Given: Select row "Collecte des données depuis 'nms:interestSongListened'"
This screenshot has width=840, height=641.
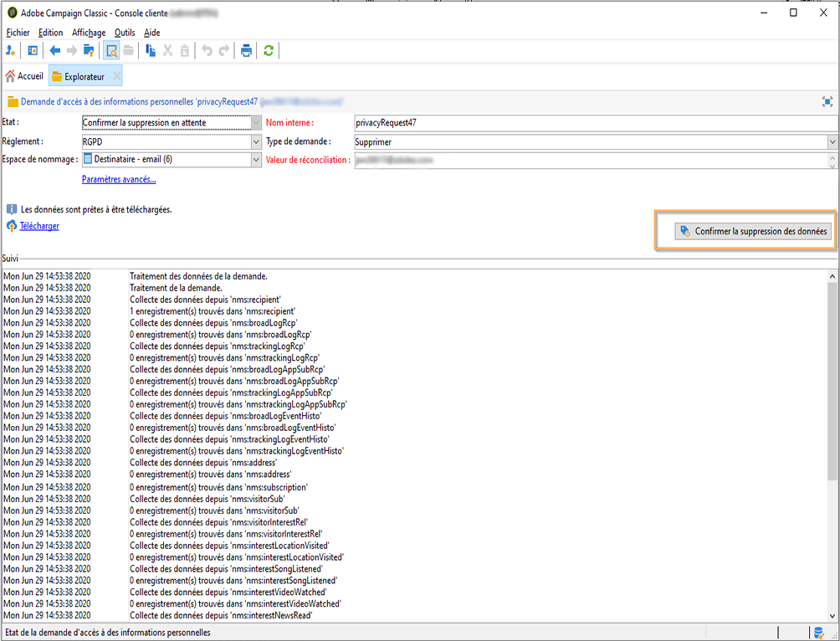Looking at the screenshot, I should tap(226, 569).
